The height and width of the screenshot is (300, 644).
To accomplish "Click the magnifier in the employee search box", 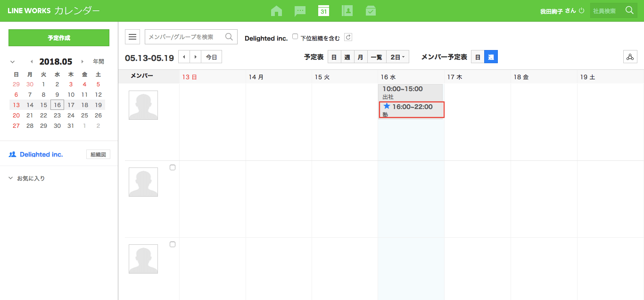I will pos(629,10).
